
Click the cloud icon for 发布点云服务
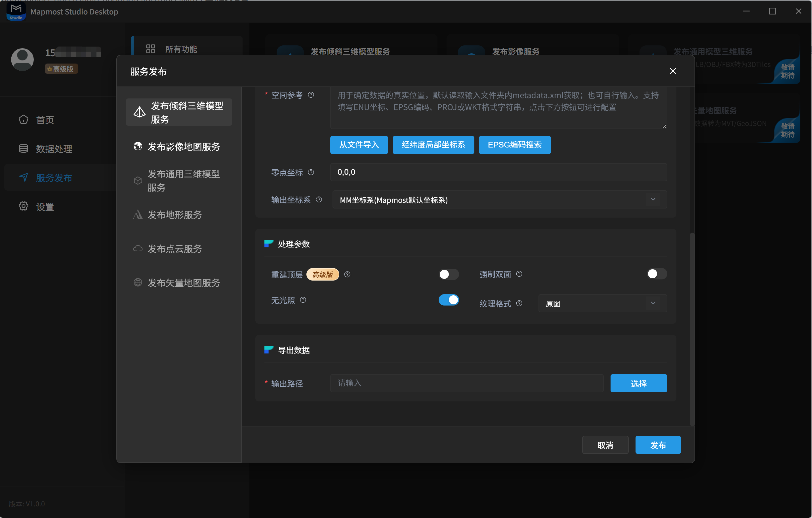(138, 249)
